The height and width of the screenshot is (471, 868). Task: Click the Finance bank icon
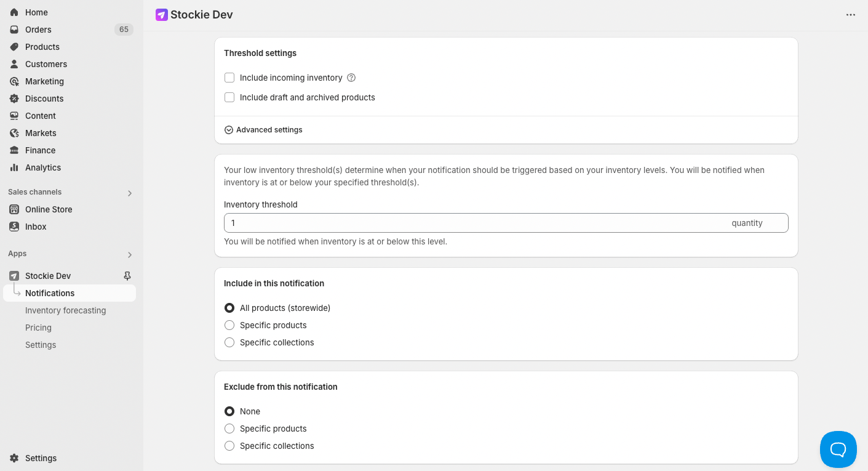14,150
